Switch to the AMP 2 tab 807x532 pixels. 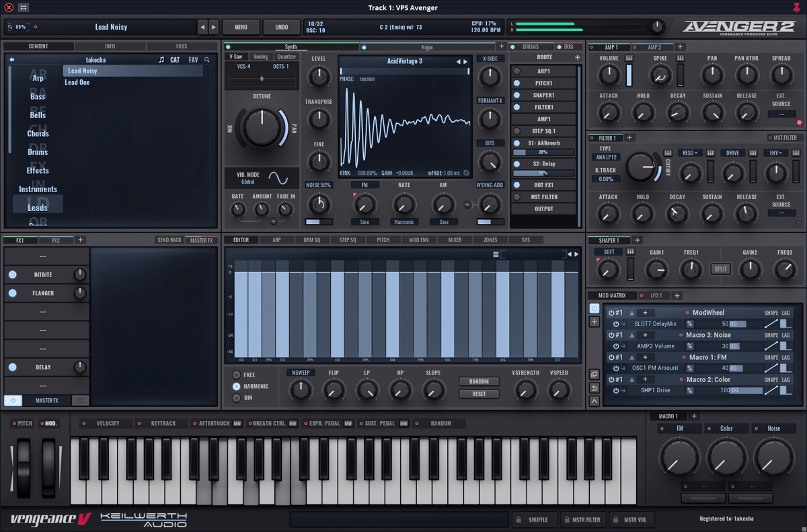click(x=654, y=47)
